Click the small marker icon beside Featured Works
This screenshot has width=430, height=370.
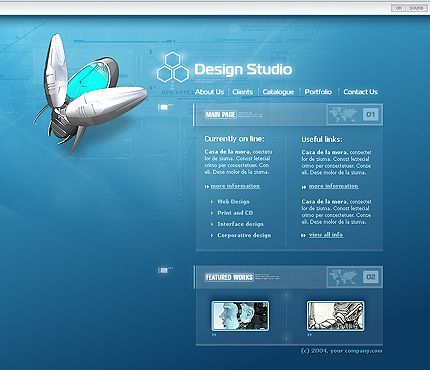[x=163, y=270]
